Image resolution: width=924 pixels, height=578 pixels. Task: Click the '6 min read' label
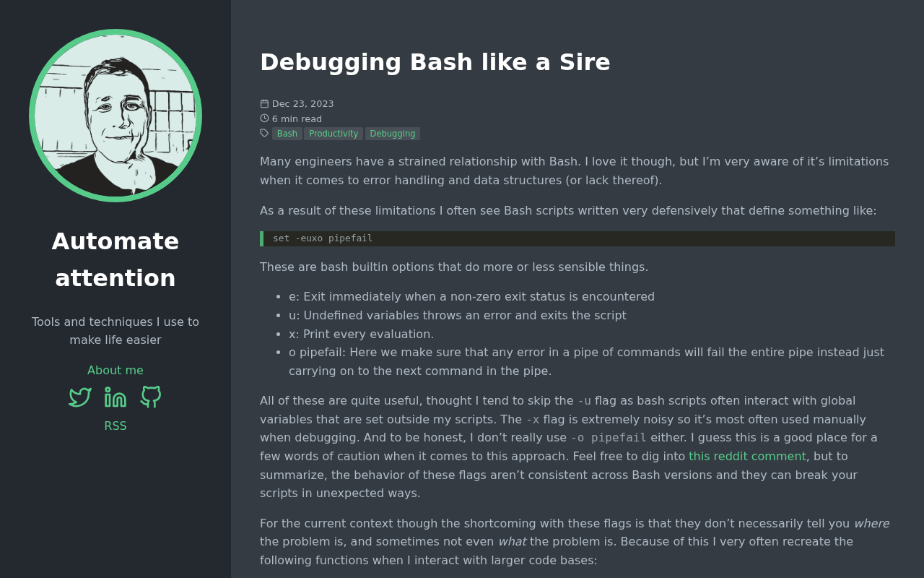coord(297,118)
